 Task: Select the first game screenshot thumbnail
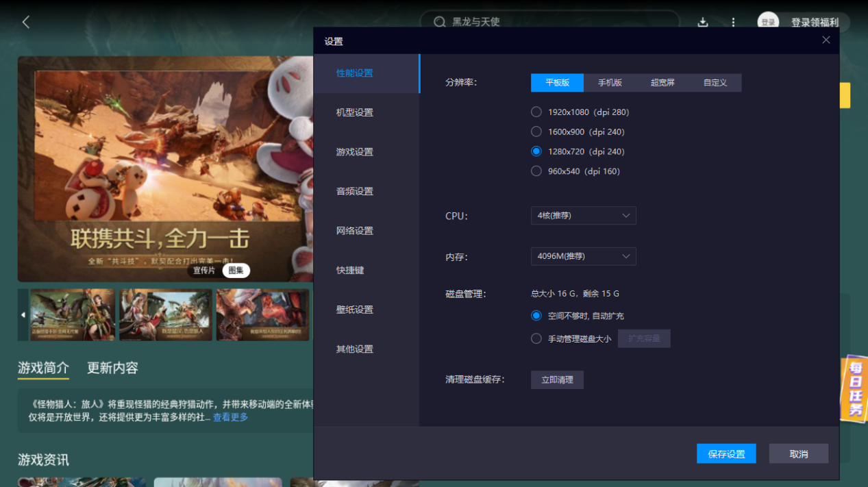click(x=72, y=315)
